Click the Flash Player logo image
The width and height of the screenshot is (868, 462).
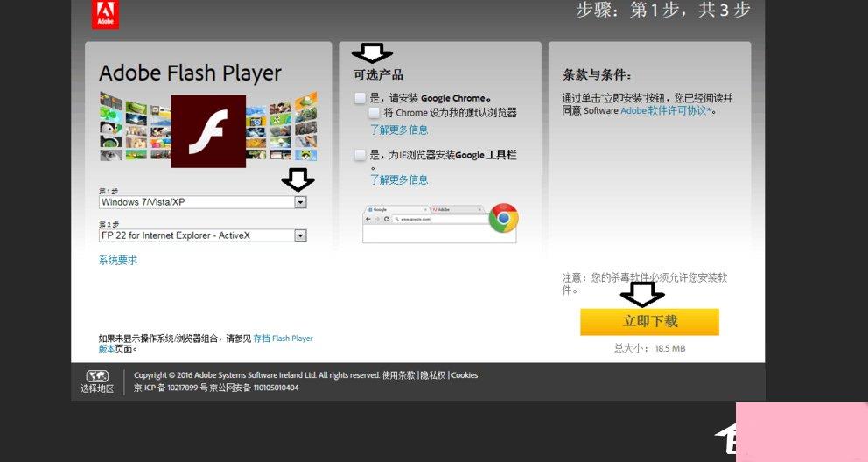coord(208,131)
